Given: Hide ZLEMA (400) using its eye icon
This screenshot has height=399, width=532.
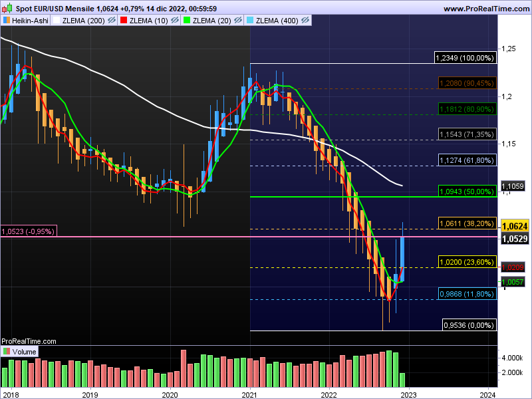Looking at the screenshot, I should 305,21.
